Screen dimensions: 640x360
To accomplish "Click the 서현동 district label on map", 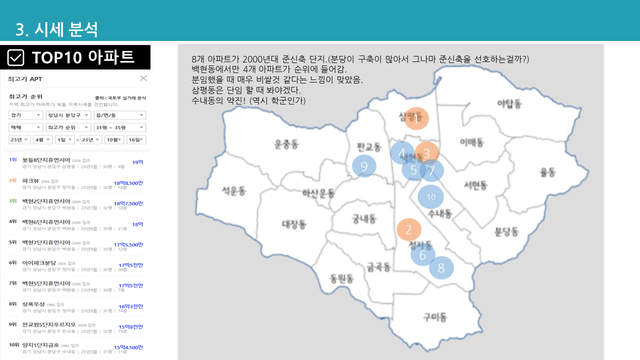I will 476,185.
